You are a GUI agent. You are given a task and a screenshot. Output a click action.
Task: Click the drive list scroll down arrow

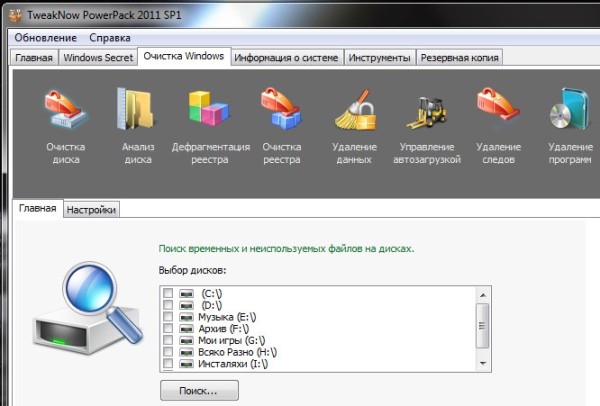[483, 363]
